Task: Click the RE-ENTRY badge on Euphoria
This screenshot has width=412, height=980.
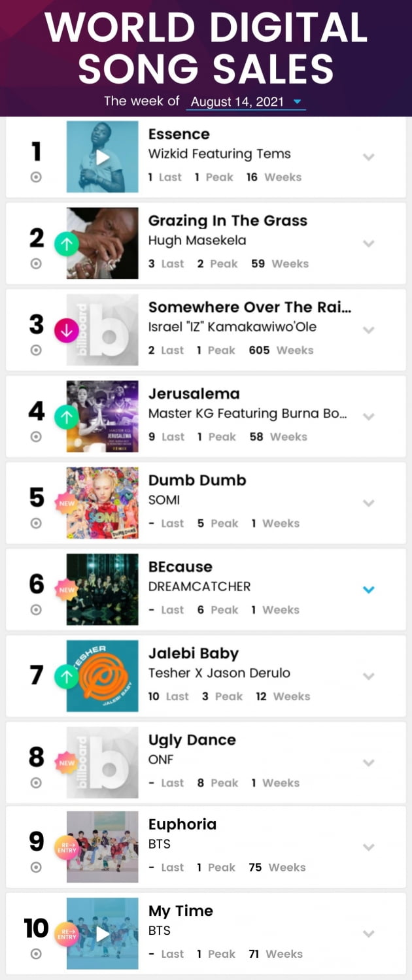Action: 67,848
